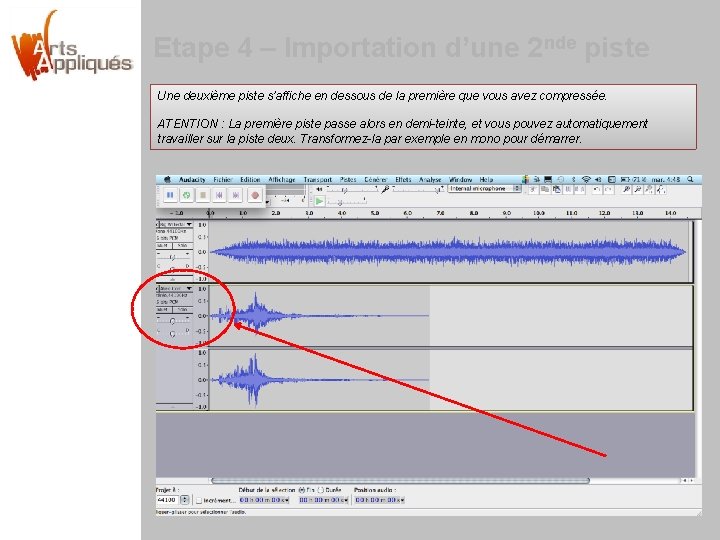Click the speaker output volume icon
The width and height of the screenshot is (720, 540).
click(319, 189)
